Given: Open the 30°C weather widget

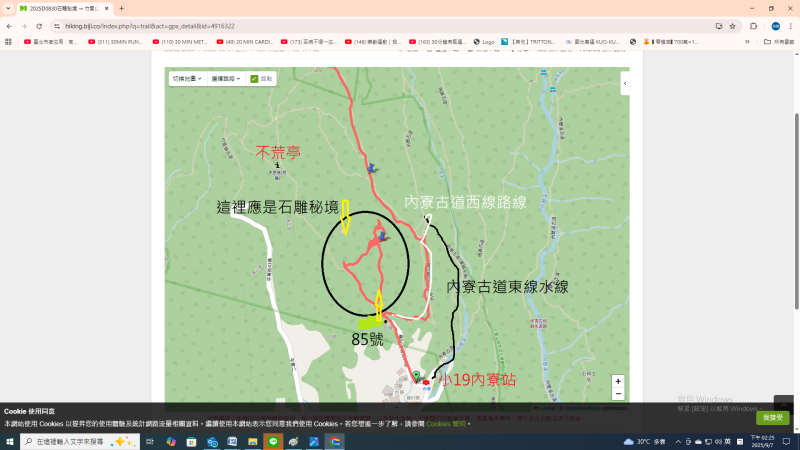Looking at the screenshot, I should [x=644, y=441].
